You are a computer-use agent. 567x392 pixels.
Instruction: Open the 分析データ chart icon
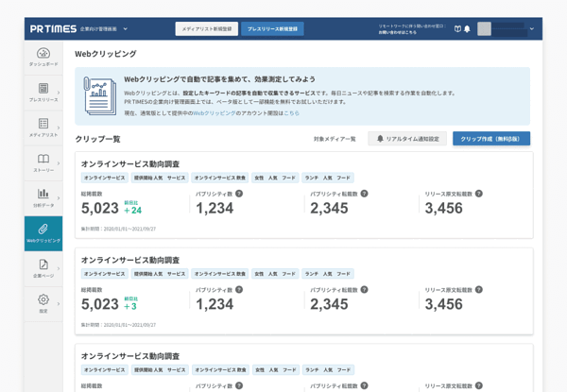[43, 194]
